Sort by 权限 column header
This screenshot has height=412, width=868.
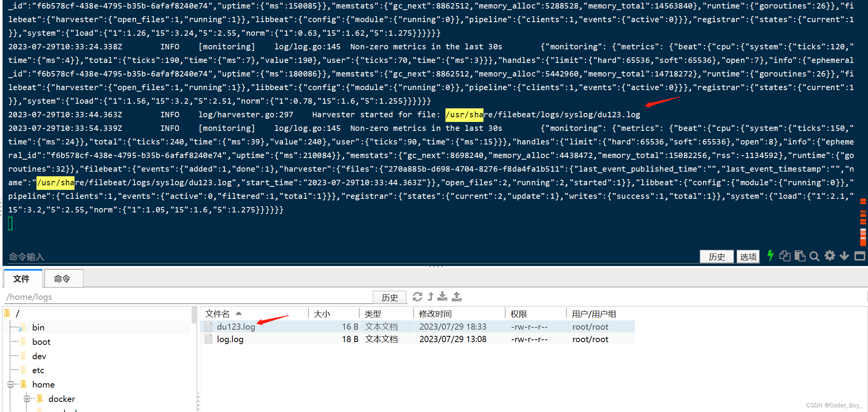(519, 314)
